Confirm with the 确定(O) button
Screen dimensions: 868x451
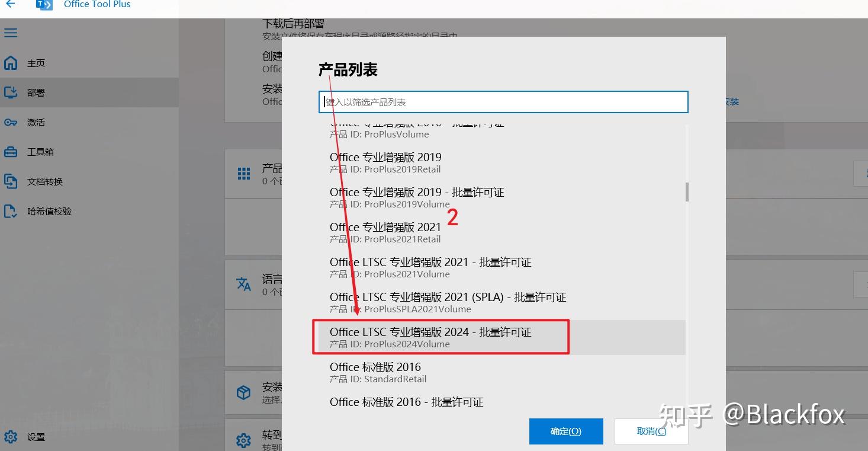(x=566, y=431)
